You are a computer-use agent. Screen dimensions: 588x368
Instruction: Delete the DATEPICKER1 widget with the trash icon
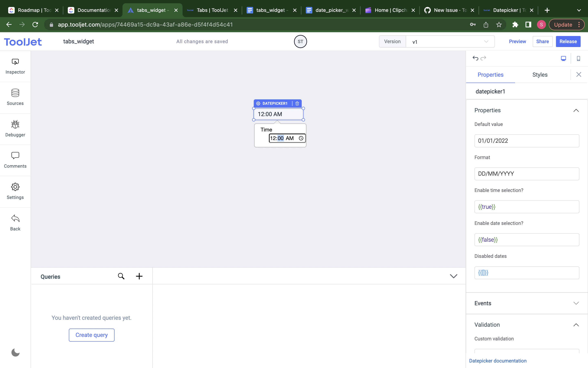point(297,103)
